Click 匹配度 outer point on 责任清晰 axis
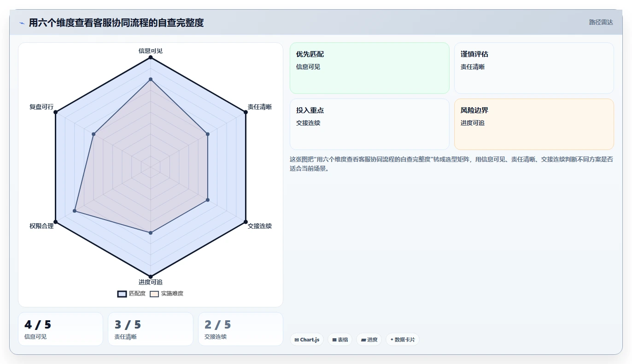Viewport: 632px width, 364px height. coord(246,112)
